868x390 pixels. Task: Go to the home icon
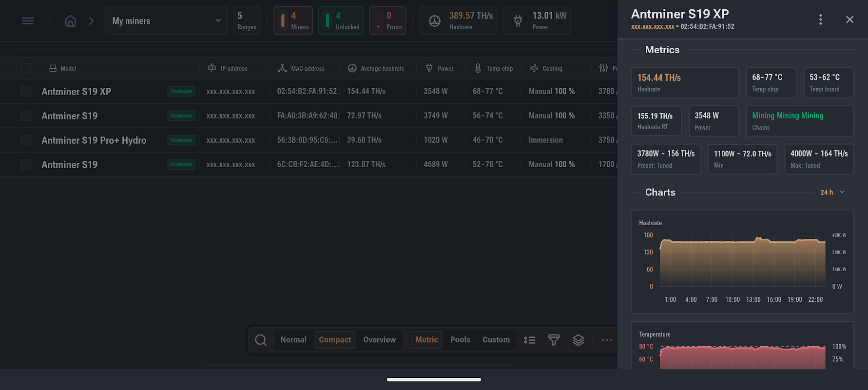[71, 21]
